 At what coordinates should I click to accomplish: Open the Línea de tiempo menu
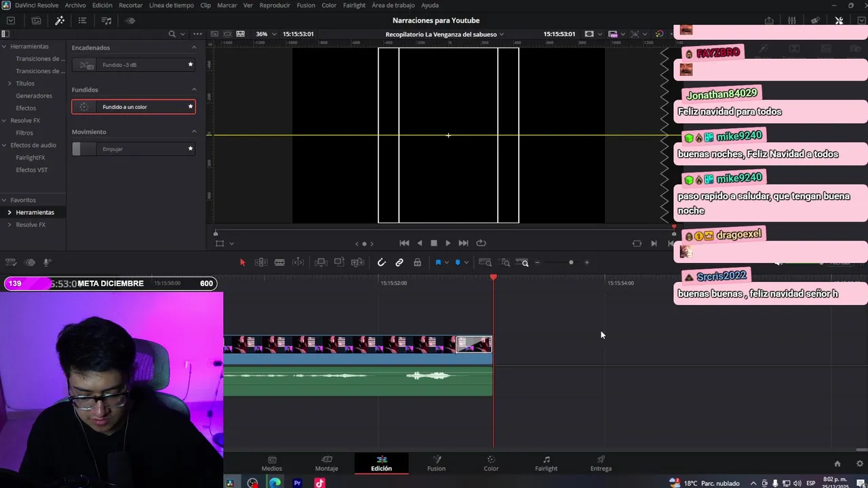[171, 5]
